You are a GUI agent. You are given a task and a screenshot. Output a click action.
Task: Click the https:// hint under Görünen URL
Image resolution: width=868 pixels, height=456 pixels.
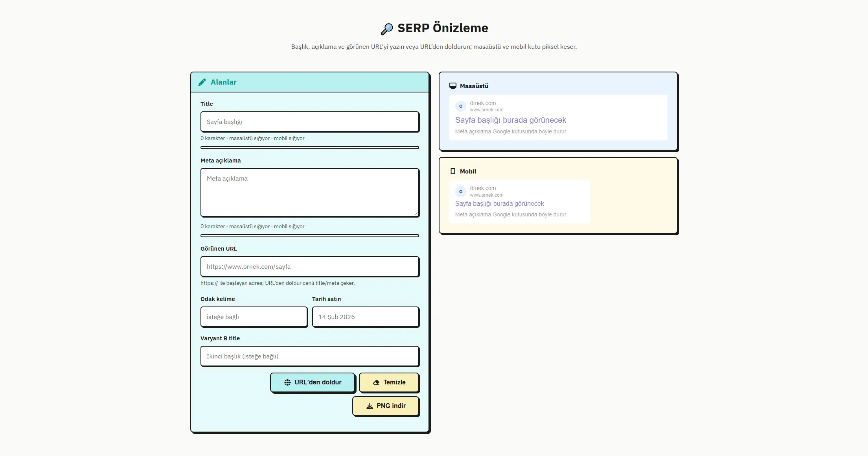pyautogui.click(x=278, y=283)
